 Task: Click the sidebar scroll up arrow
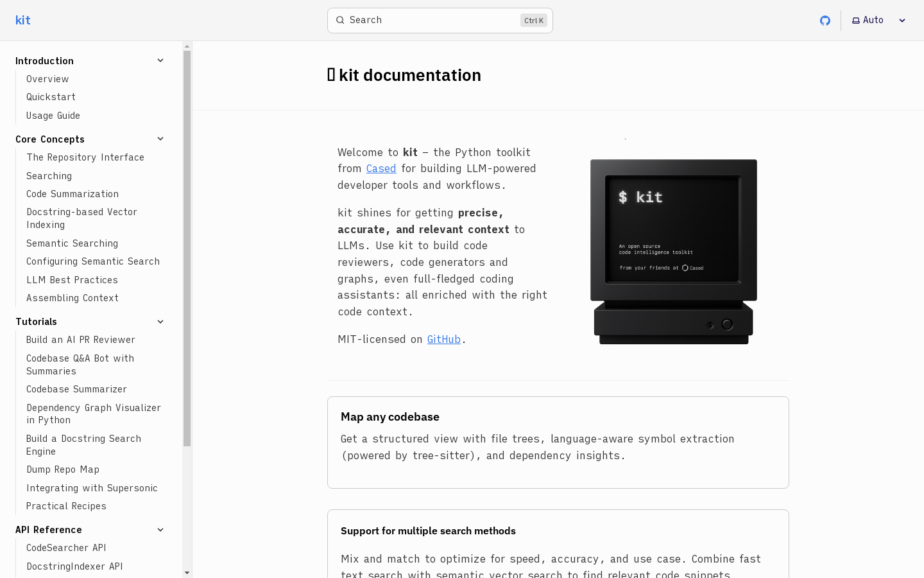pyautogui.click(x=187, y=46)
